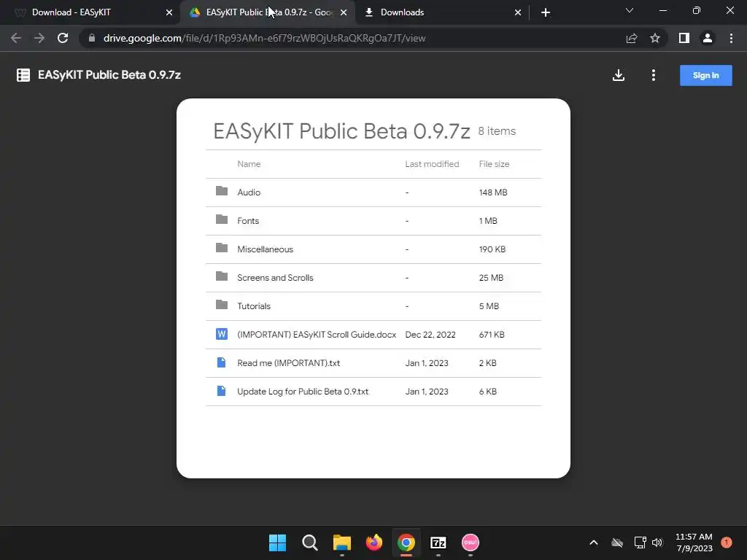
Task: Click the folder icon beside Screens and Scrolls
Action: (222, 276)
